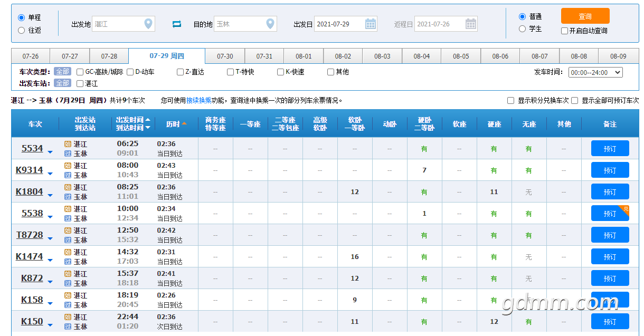Screen dimensions: 644x336
Task: Expand details arrow next to train 5534
Action: [50, 152]
